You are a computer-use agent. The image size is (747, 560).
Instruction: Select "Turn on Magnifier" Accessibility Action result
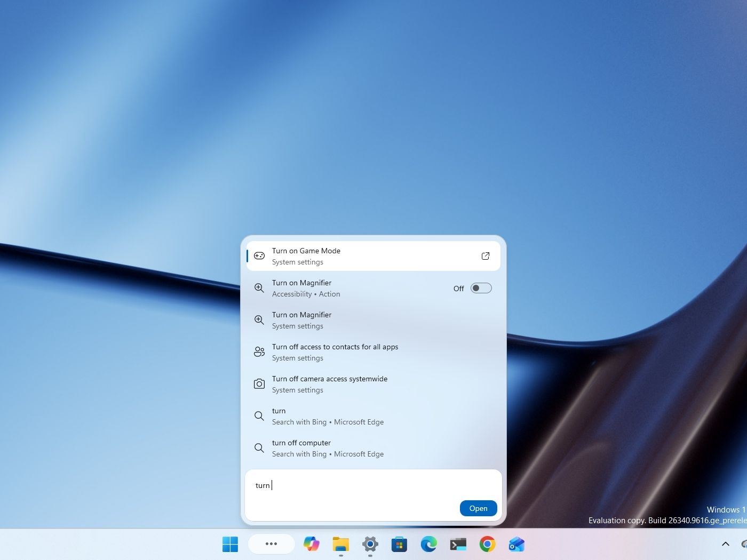click(x=373, y=288)
